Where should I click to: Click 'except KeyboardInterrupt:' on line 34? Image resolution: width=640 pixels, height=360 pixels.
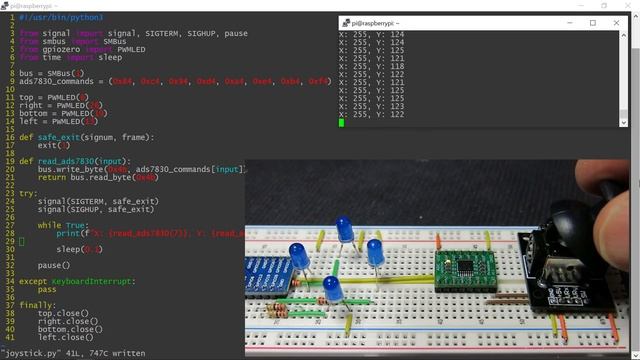tap(77, 281)
